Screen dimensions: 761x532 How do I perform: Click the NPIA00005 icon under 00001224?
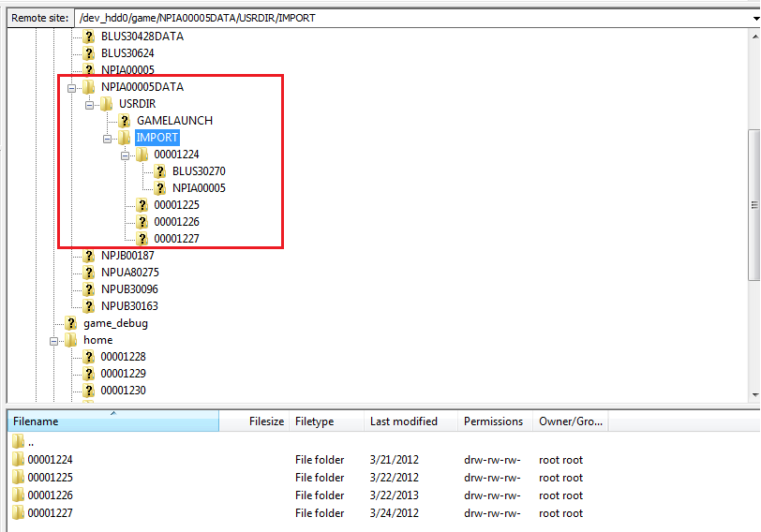pos(159,187)
